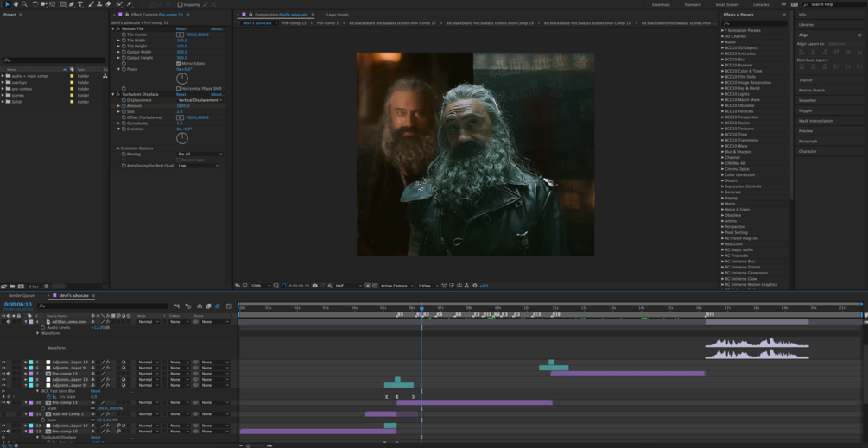Click the Phase stopwatch in Motion Tile
This screenshot has width=868, height=448.
tap(124, 69)
